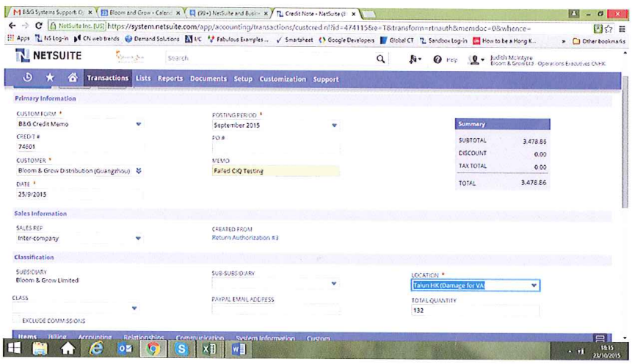Click the browser back arrow
The width and height of the screenshot is (632, 364).
[12, 26]
